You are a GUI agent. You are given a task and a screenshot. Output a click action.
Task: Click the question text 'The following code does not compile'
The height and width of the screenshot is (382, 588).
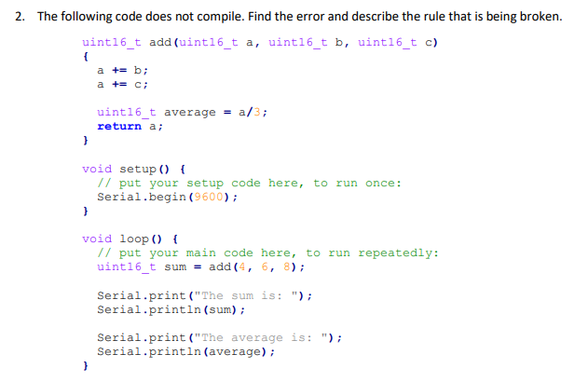tap(141, 17)
